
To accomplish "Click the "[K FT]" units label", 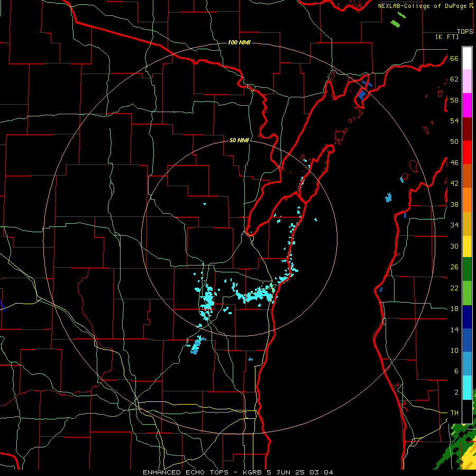I will coord(447,36).
